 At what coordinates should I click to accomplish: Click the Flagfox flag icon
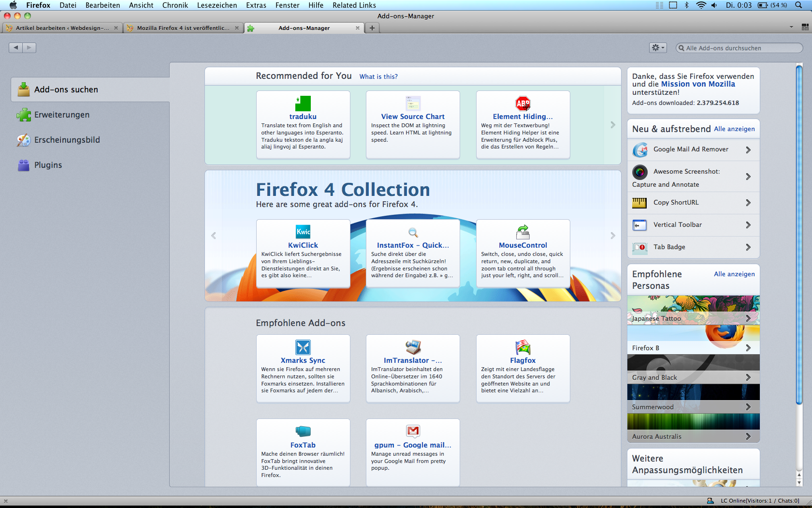523,347
